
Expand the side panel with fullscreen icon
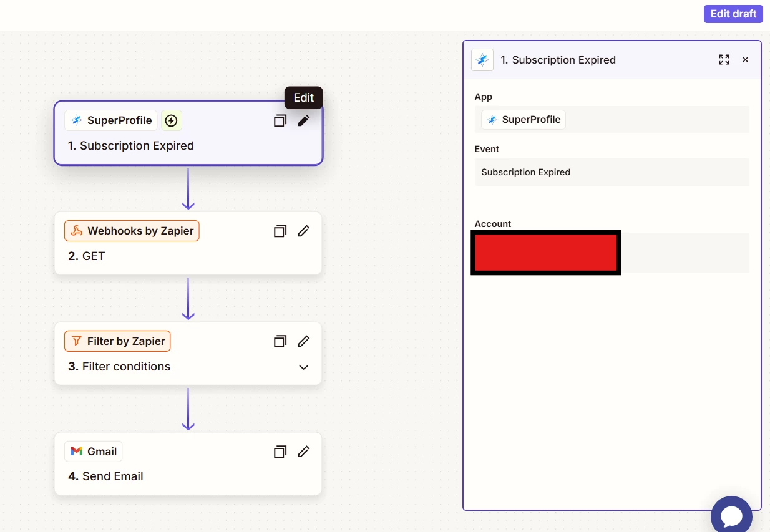point(724,60)
